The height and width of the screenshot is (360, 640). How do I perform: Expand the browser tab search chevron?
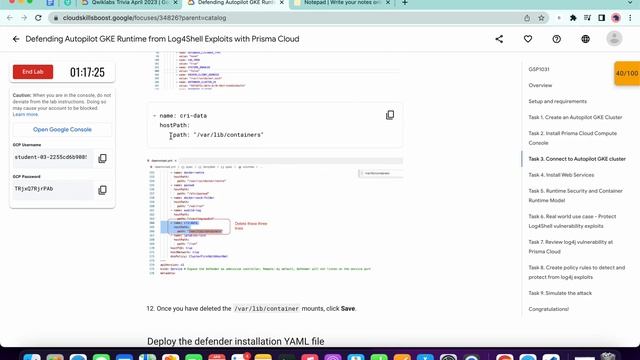pos(630,3)
